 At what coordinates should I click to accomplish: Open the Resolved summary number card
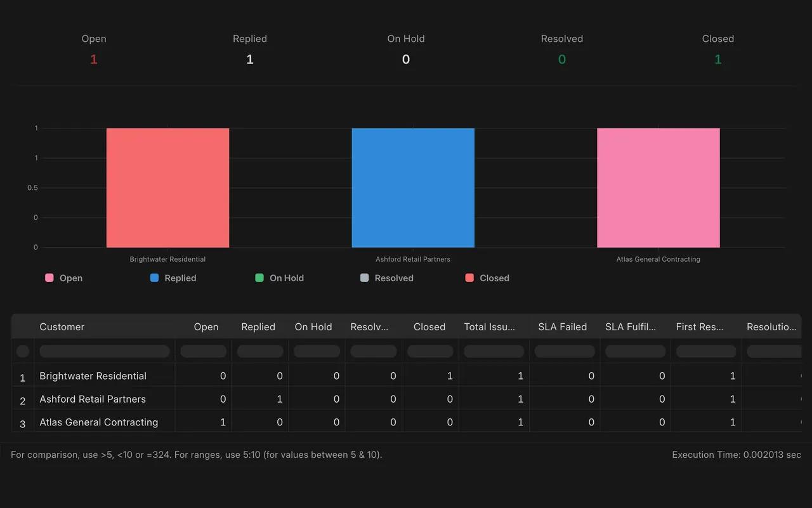click(x=562, y=50)
